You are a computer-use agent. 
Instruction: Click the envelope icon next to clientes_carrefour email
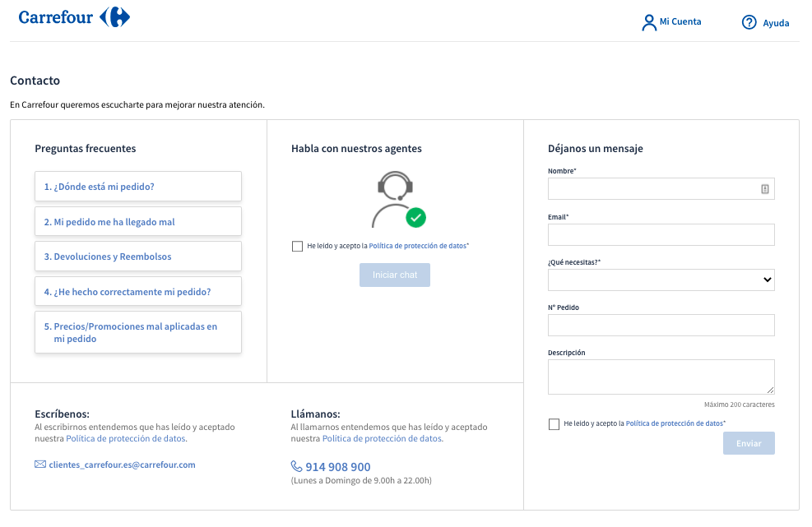click(x=39, y=465)
